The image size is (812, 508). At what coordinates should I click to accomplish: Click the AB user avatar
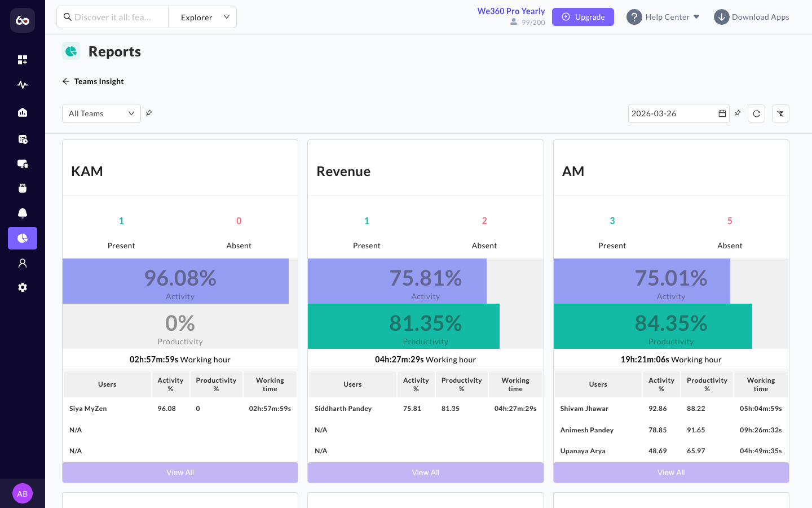(23, 493)
